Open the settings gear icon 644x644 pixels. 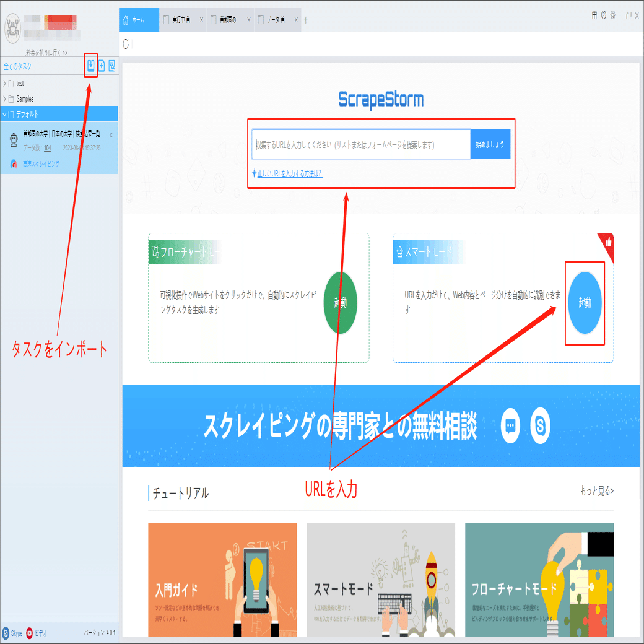click(613, 15)
